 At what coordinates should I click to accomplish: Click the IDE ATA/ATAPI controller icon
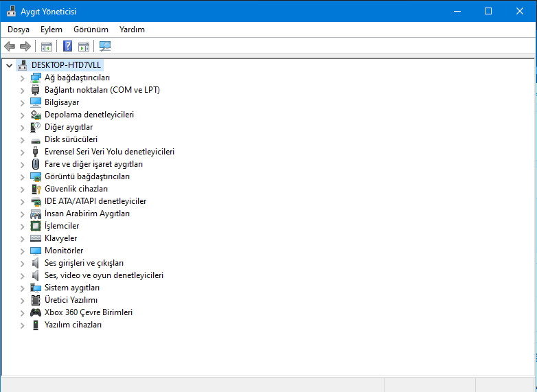pos(36,201)
